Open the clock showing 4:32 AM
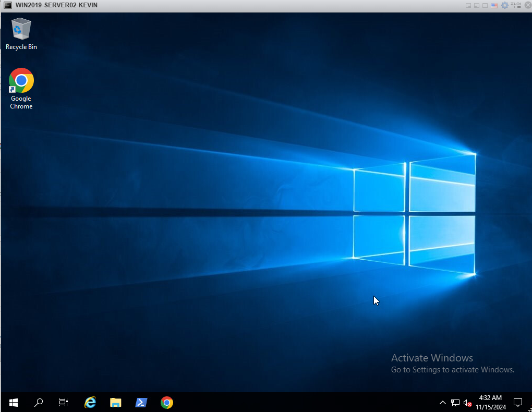Screen dimensions: 532x412 (491, 403)
